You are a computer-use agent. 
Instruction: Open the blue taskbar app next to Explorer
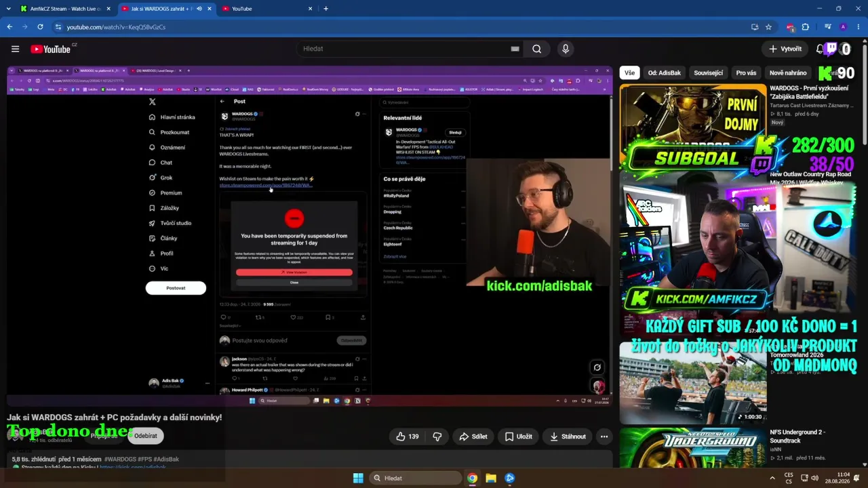click(510, 478)
